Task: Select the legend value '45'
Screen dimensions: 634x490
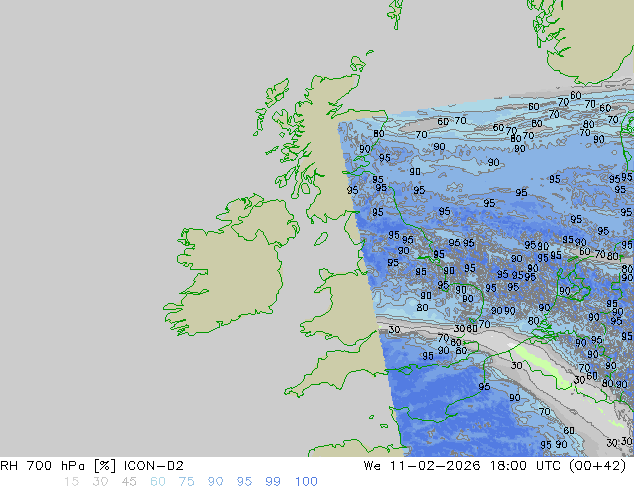Action: [129, 482]
